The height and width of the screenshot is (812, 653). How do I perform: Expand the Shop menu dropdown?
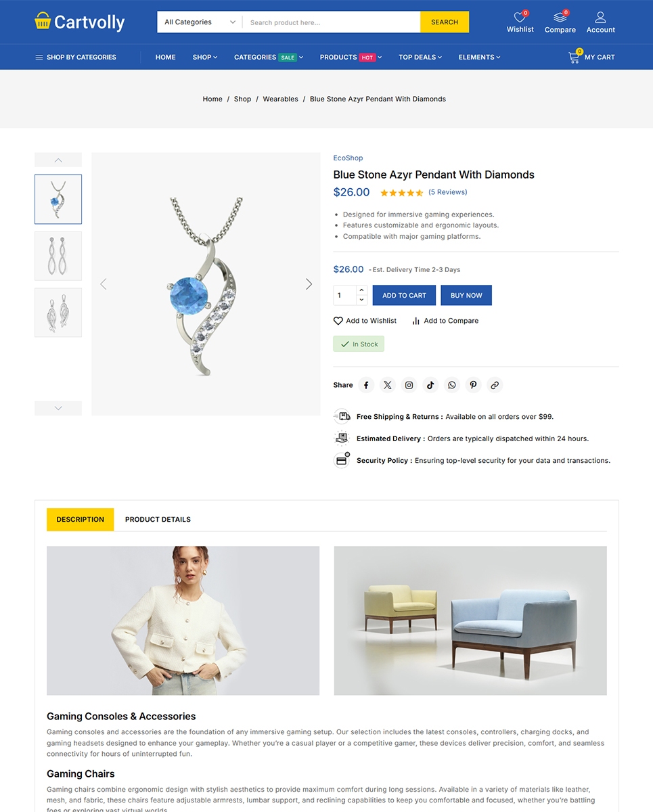coord(205,57)
